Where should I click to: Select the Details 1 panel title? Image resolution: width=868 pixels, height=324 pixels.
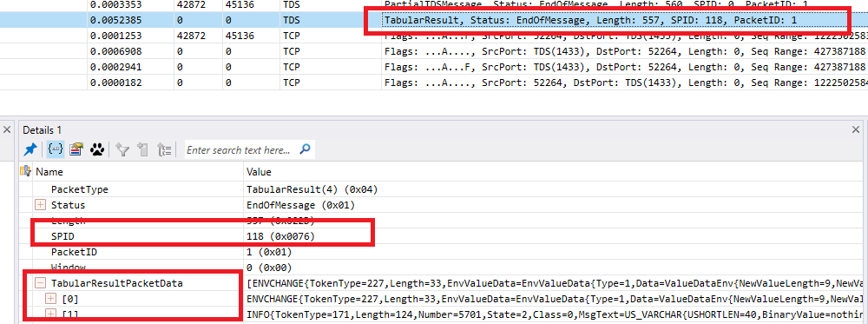point(42,129)
